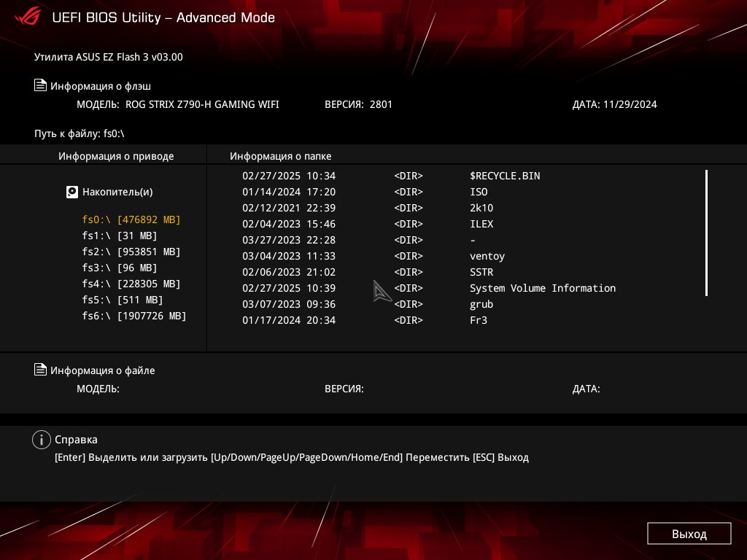The width and height of the screenshot is (747, 560).
Task: Select drive fs0:\ [476892 MB]
Action: click(x=131, y=219)
